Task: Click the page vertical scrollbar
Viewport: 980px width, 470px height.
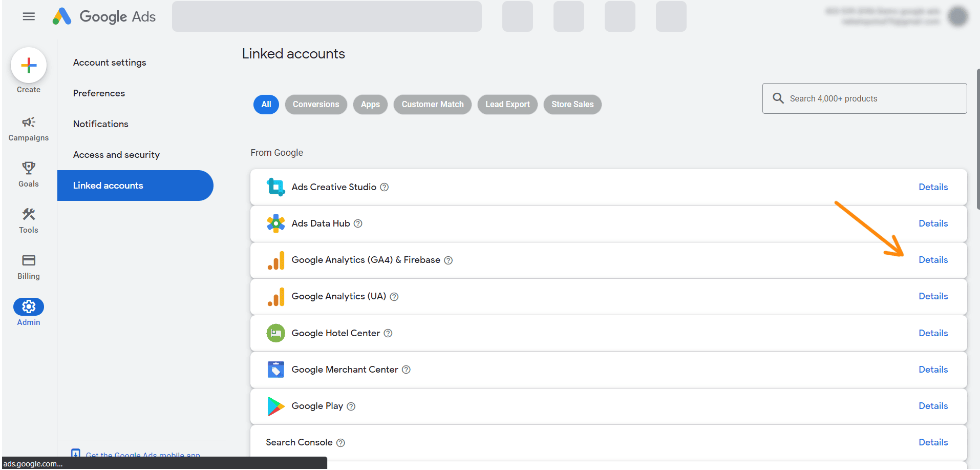Action: click(977, 139)
